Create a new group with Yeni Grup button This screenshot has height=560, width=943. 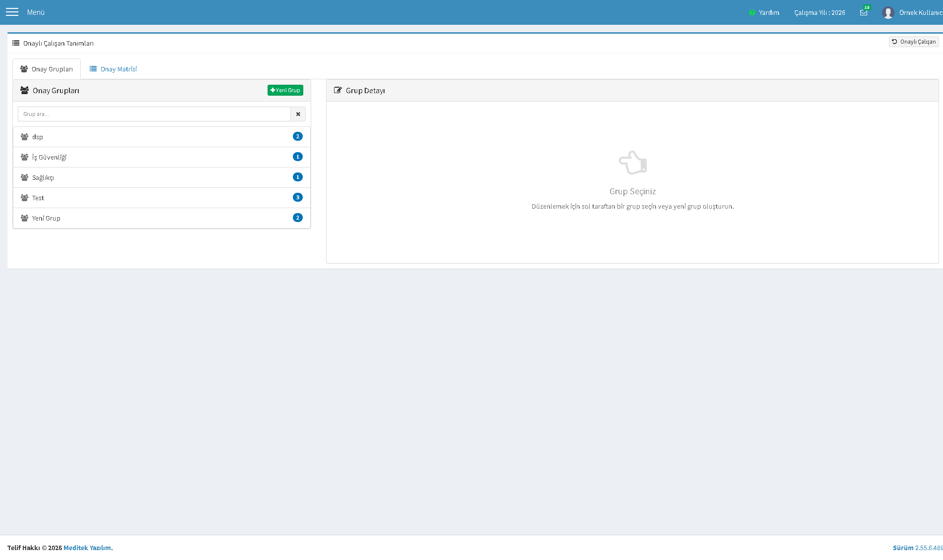(x=285, y=90)
